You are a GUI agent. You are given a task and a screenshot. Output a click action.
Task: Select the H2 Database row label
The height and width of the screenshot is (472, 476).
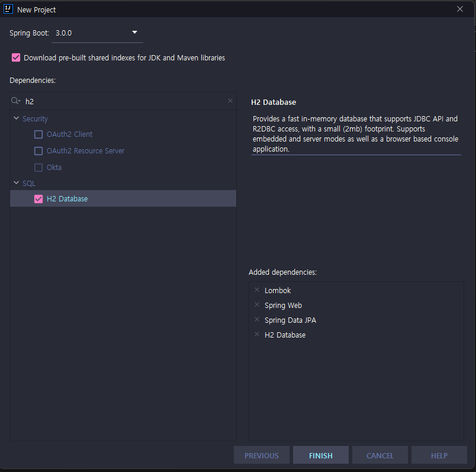click(x=67, y=198)
